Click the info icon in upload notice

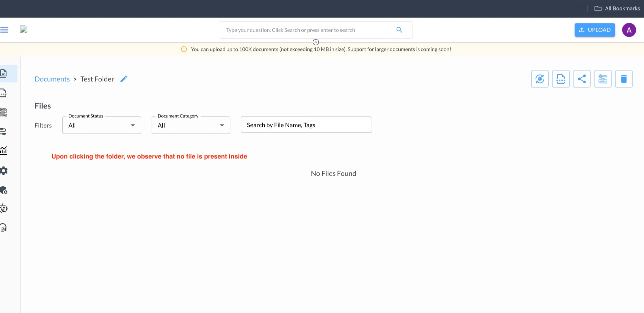point(184,49)
